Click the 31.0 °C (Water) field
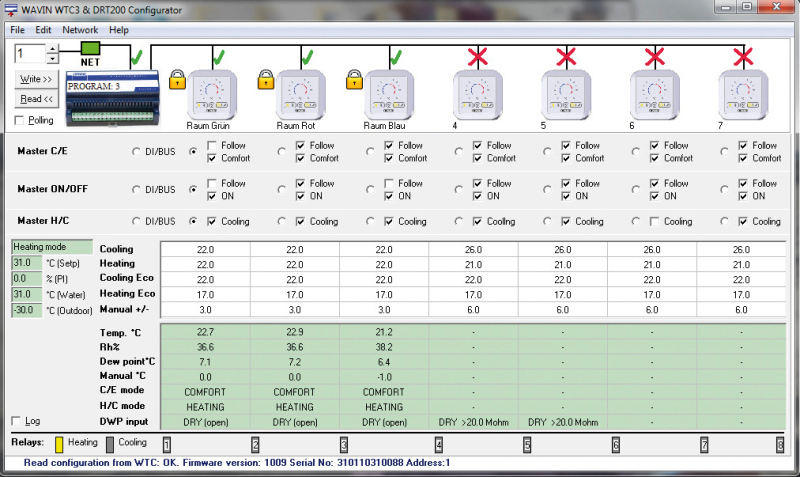 (27, 294)
